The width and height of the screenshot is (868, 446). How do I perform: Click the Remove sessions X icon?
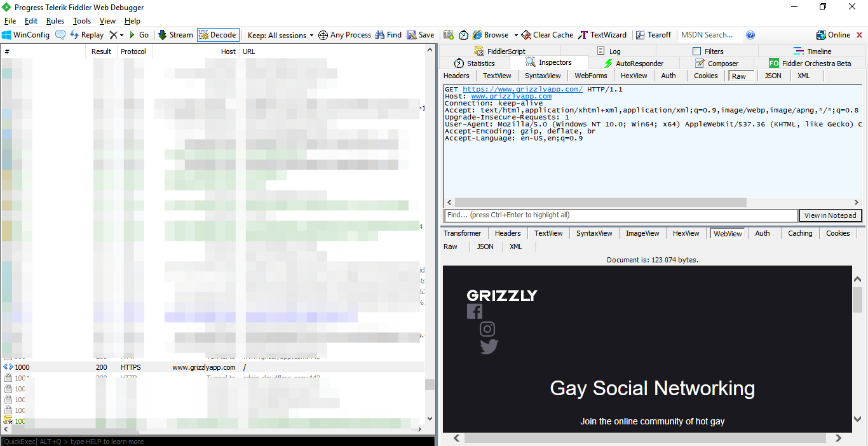[x=113, y=35]
